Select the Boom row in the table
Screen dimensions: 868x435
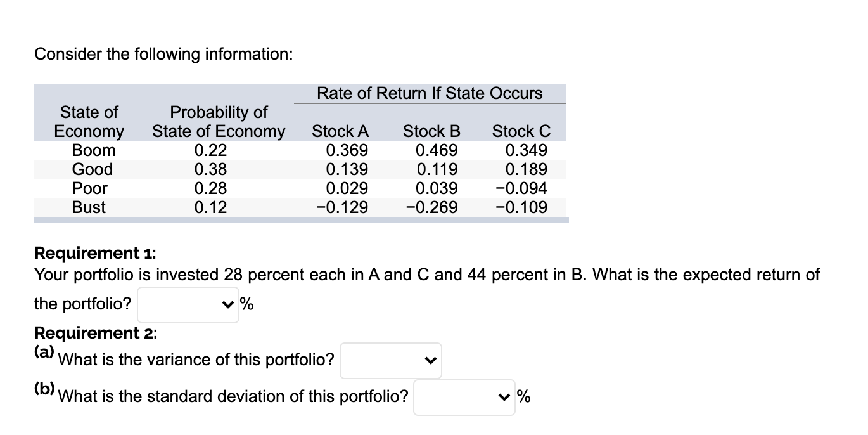click(x=94, y=150)
